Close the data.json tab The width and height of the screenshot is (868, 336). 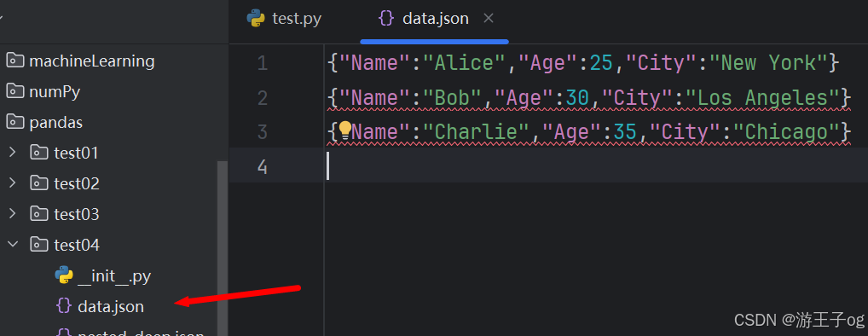tap(489, 19)
